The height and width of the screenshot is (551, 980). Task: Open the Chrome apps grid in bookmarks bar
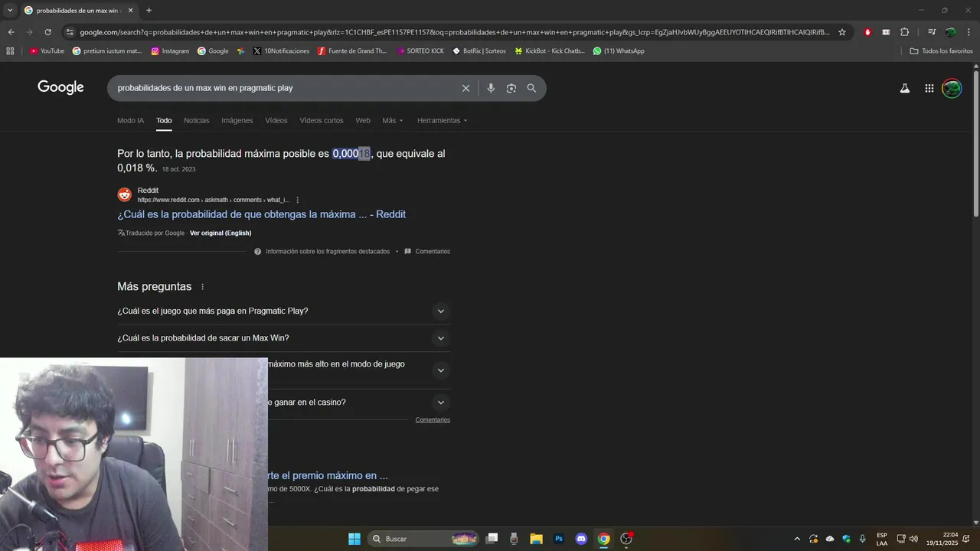click(10, 51)
